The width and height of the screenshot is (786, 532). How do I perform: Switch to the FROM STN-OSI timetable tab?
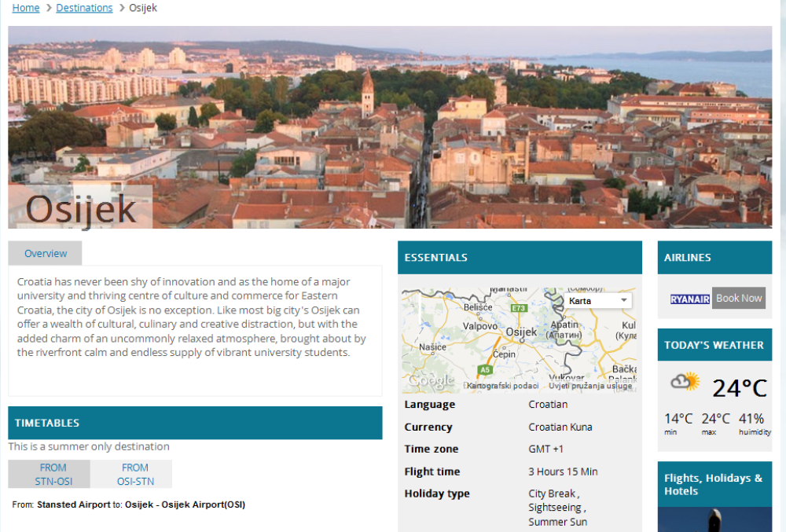tap(49, 474)
